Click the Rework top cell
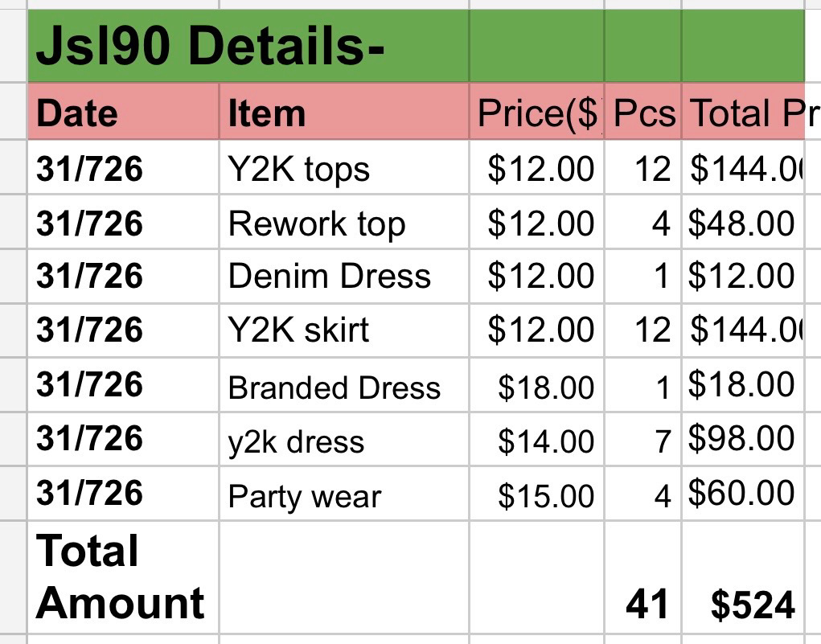Viewport: 821px width, 644px height. click(344, 222)
